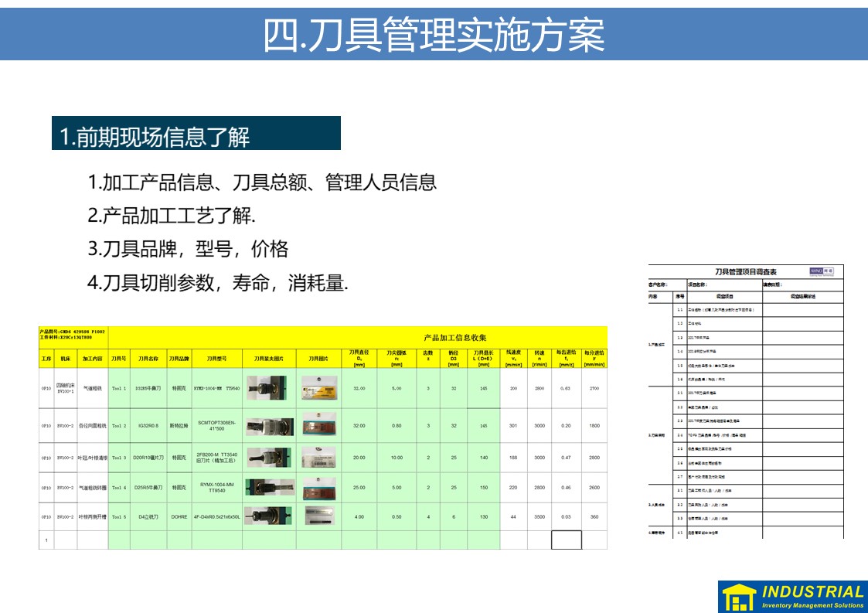Click the 产品加工信息收集 yellow table header
Image resolution: width=868 pixels, height=613 pixels.
point(455,338)
